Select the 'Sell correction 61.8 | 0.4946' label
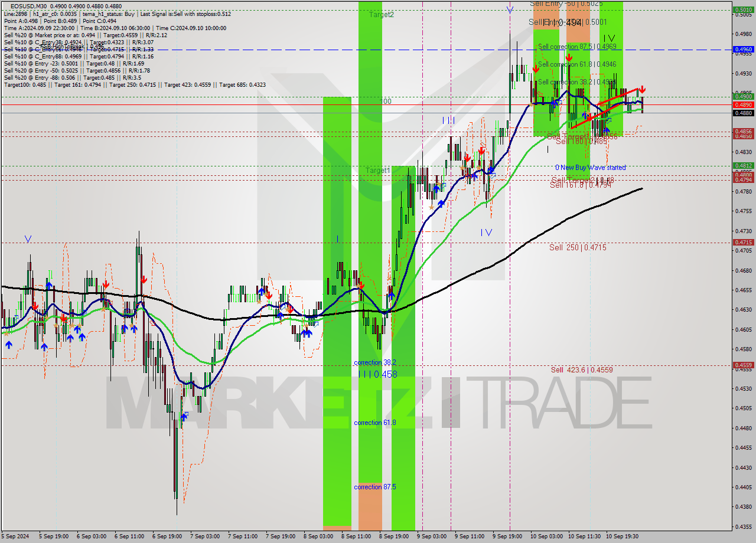Screen dimensions: 756x543 (577, 64)
